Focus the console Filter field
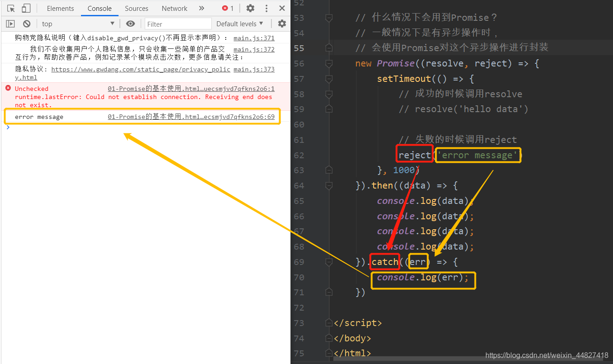This screenshot has width=613, height=364. click(x=178, y=24)
